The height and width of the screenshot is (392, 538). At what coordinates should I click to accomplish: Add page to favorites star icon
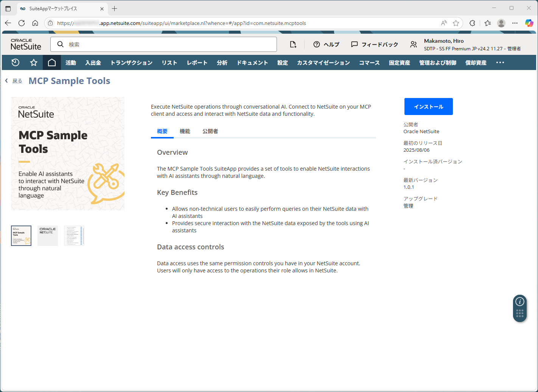(456, 23)
